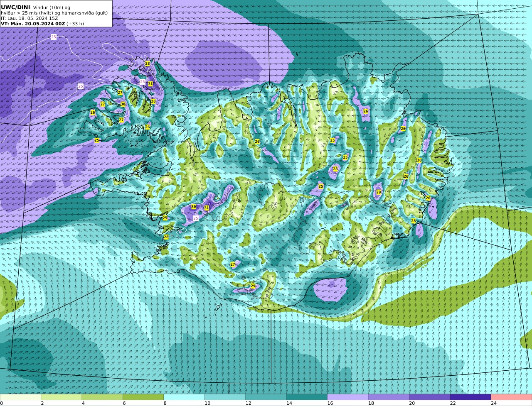This screenshot has width=532, height=406.
Task: Click the 0–2 m/s pale yellow legend swatch
Action: pos(20,397)
